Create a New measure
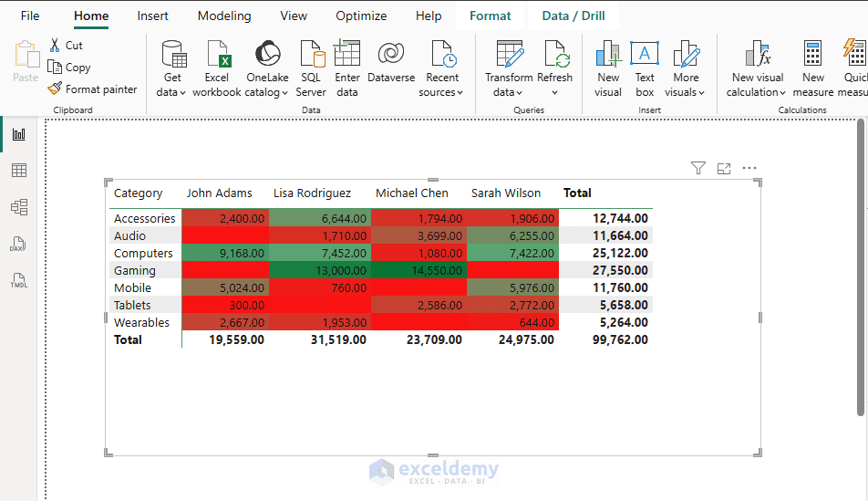Image resolution: width=868 pixels, height=501 pixels. pyautogui.click(x=812, y=69)
